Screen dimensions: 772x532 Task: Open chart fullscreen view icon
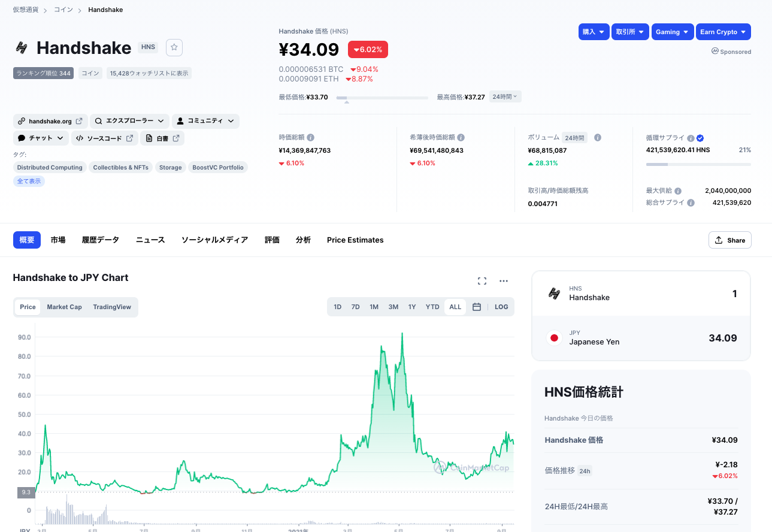pyautogui.click(x=482, y=281)
